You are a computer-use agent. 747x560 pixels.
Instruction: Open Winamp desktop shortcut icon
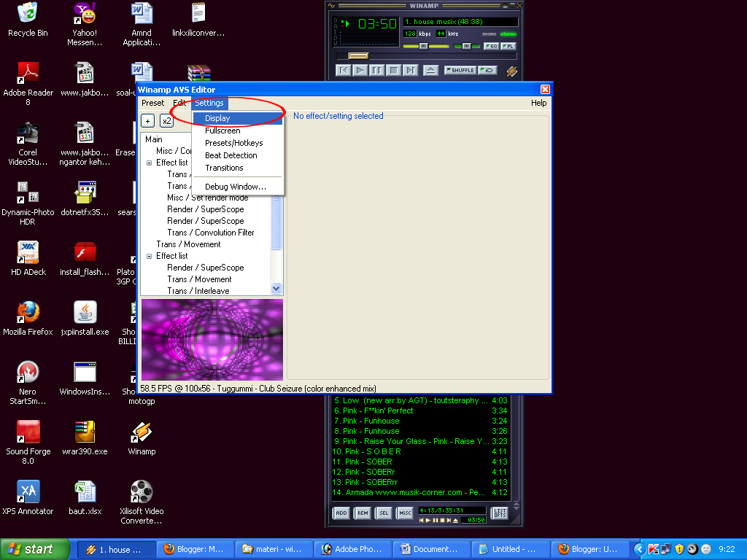click(142, 438)
